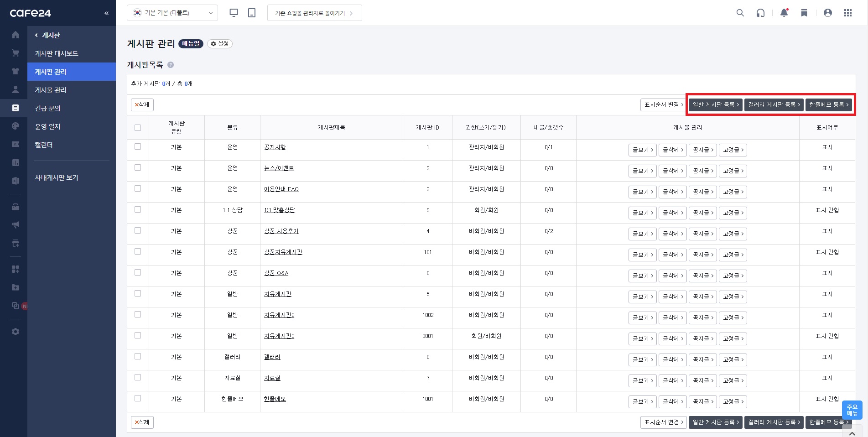Viewport: 868px width, 437px height.
Task: Open the board document icon
Action: 16,108
